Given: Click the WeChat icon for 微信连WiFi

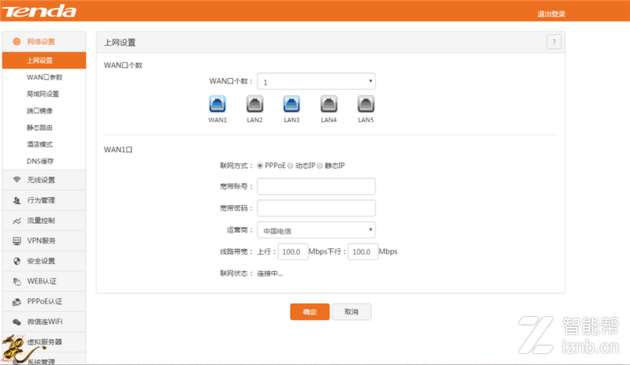Looking at the screenshot, I should click(x=16, y=322).
